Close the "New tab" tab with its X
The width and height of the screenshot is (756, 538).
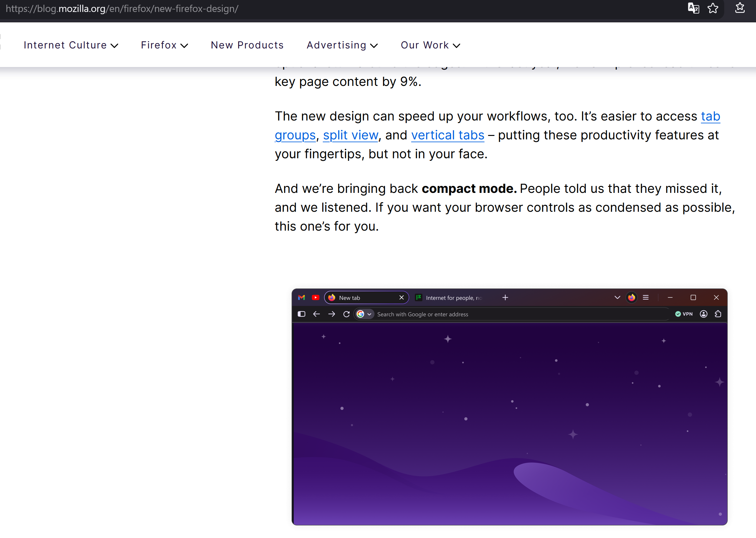point(401,298)
